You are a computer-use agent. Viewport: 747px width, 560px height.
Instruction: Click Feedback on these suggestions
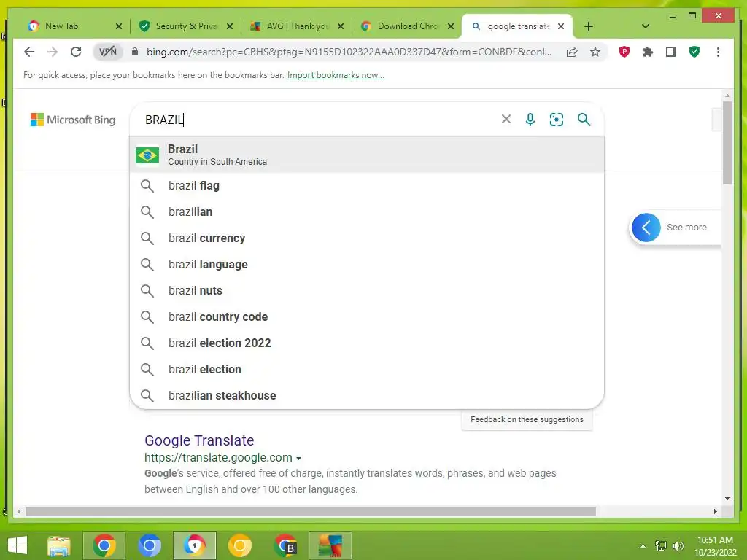coord(527,419)
